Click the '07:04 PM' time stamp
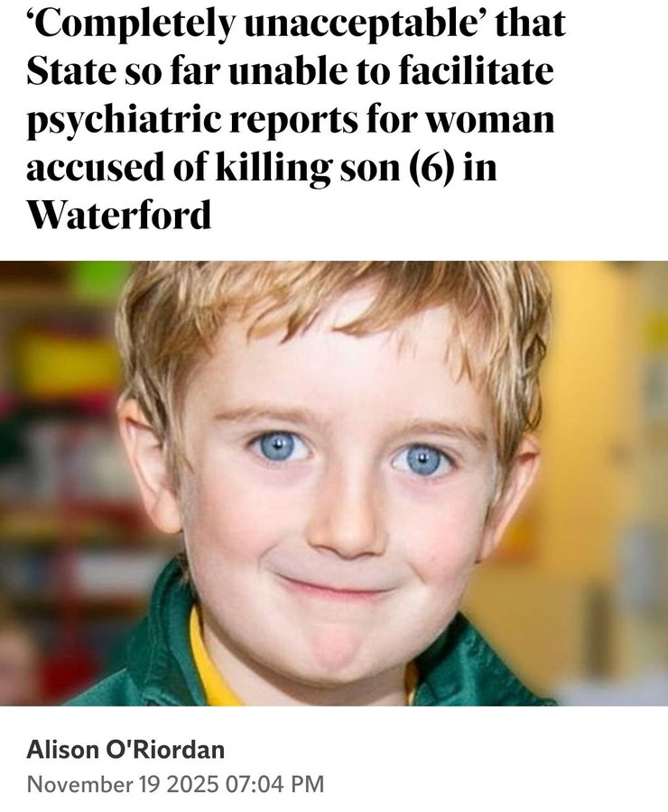The width and height of the screenshot is (668, 812). (274, 783)
